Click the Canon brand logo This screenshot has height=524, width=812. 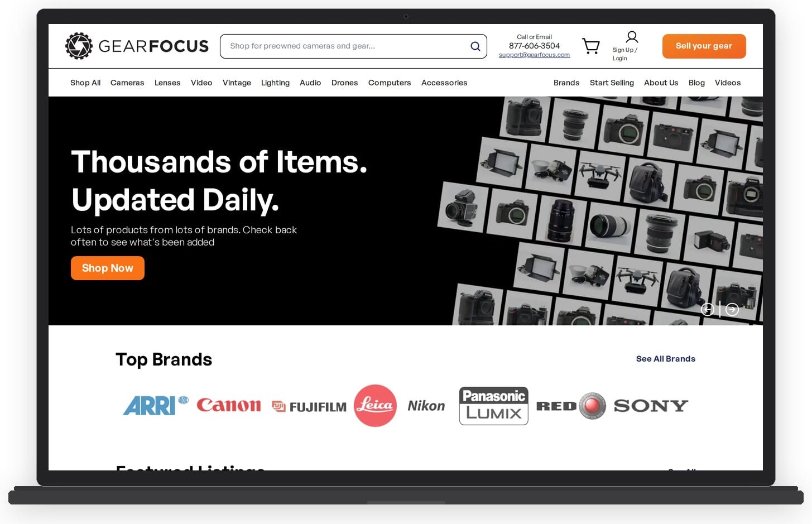pos(229,406)
